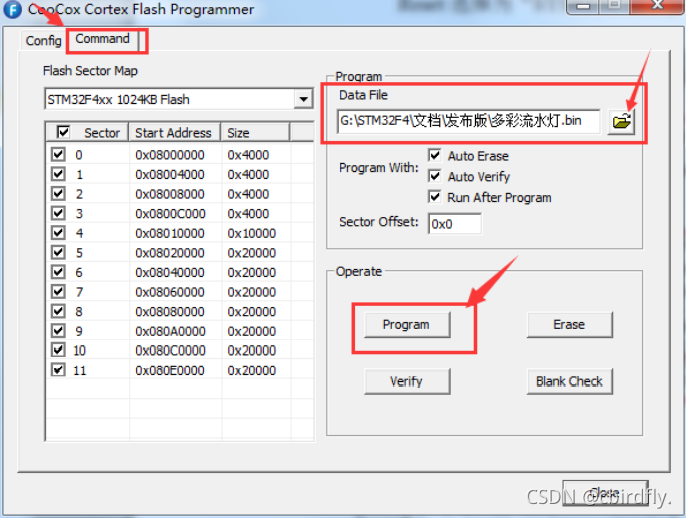686x518 pixels.
Task: Uncheck sector 1 checkbox
Action: (58, 174)
